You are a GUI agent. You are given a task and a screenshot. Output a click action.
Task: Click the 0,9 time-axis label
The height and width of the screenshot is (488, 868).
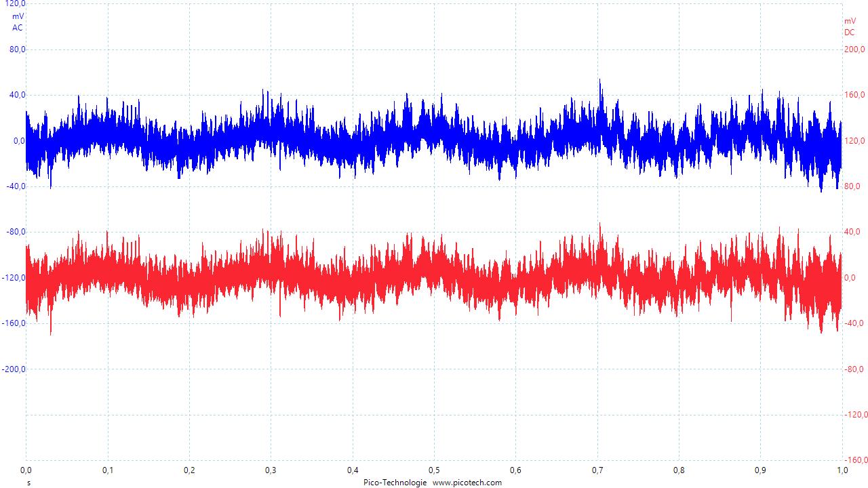coord(760,470)
